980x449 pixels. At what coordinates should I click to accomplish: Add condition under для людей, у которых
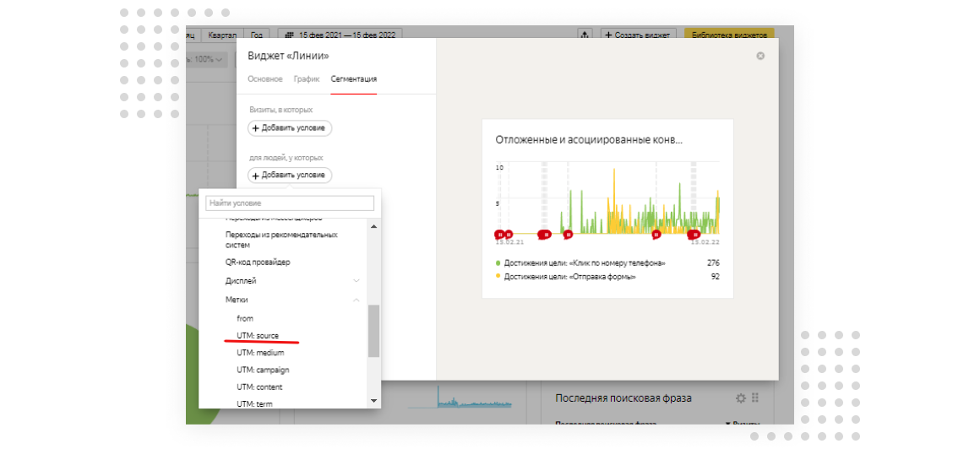point(290,175)
